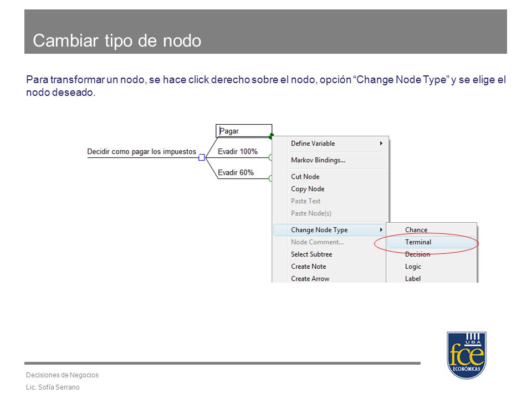Screen dimensions: 532x399
Task: Expand arrow beside Define Variable
Action: (x=381, y=144)
